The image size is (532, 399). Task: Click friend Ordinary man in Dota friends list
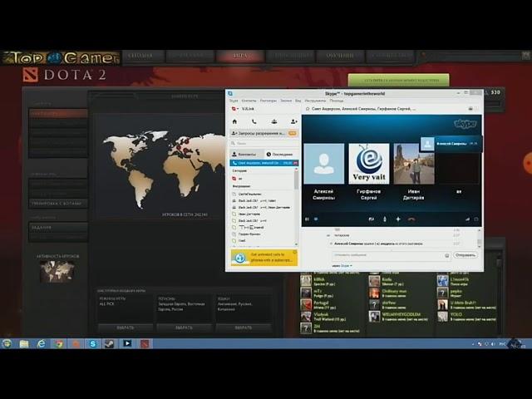[x=388, y=293]
